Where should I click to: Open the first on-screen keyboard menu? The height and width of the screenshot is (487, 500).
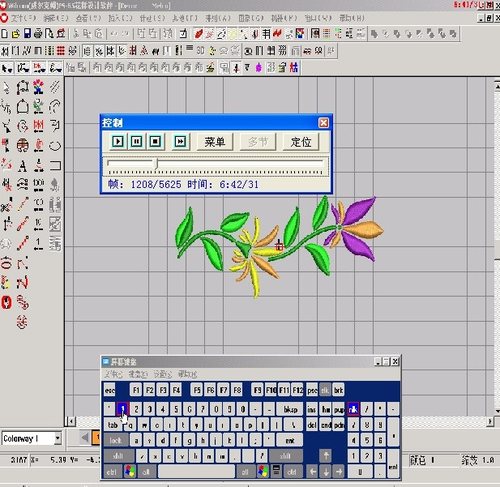coord(113,374)
